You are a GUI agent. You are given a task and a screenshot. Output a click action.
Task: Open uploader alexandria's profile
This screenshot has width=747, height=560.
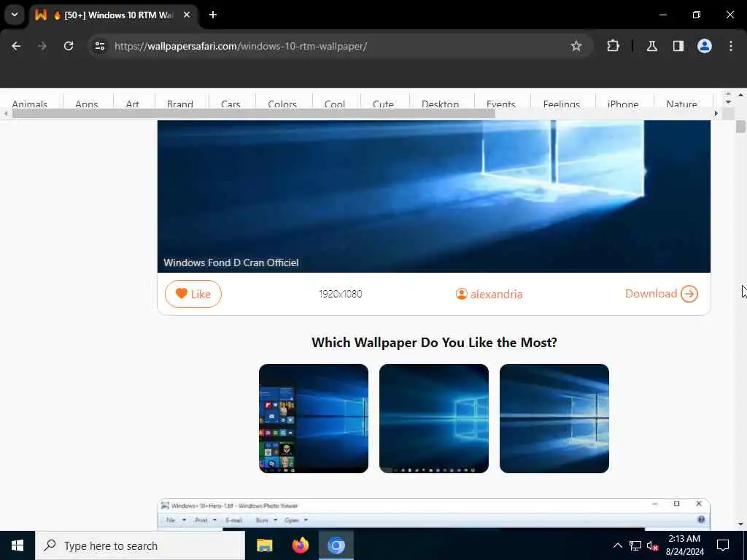coord(489,294)
